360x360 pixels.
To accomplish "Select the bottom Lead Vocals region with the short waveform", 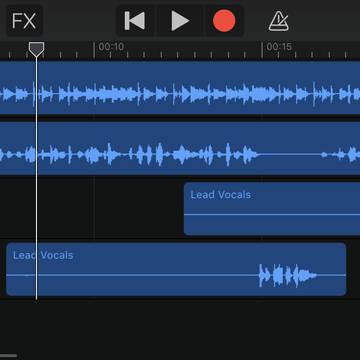I will [176, 269].
